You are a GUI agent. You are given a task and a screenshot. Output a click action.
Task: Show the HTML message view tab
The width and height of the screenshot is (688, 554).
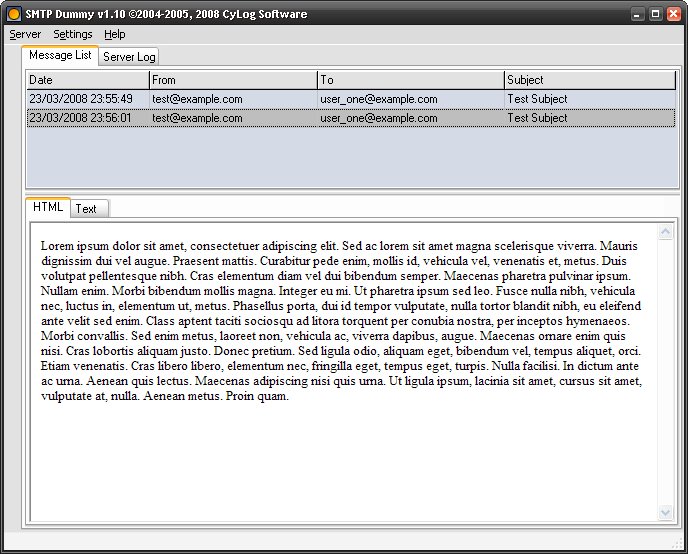[48, 207]
